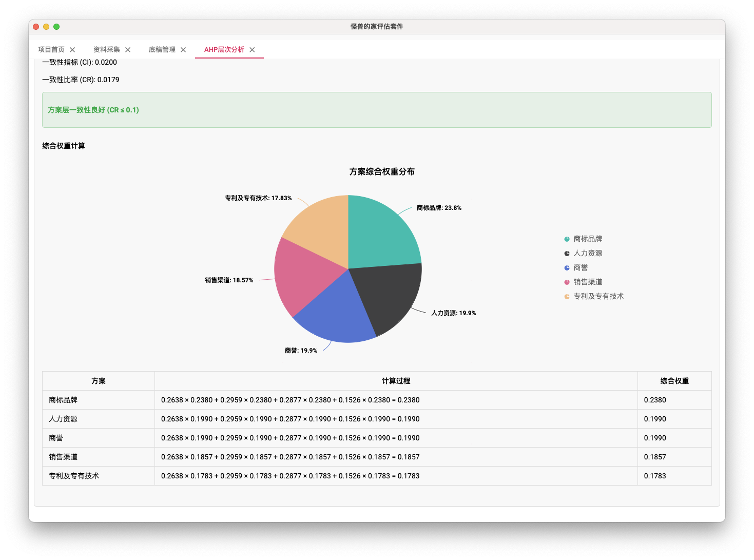Click the 0.2380 综合权重 cell

click(674, 400)
